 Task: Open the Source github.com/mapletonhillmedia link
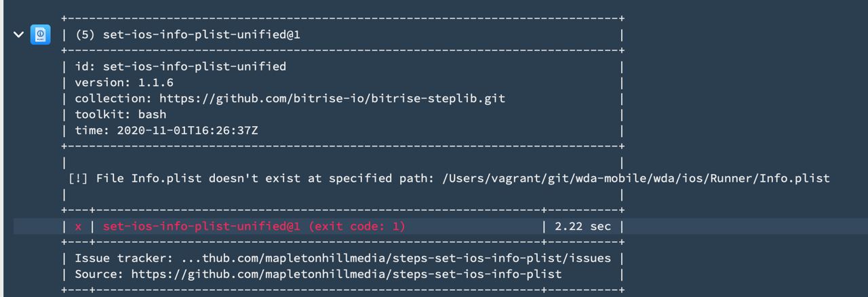[x=347, y=274]
